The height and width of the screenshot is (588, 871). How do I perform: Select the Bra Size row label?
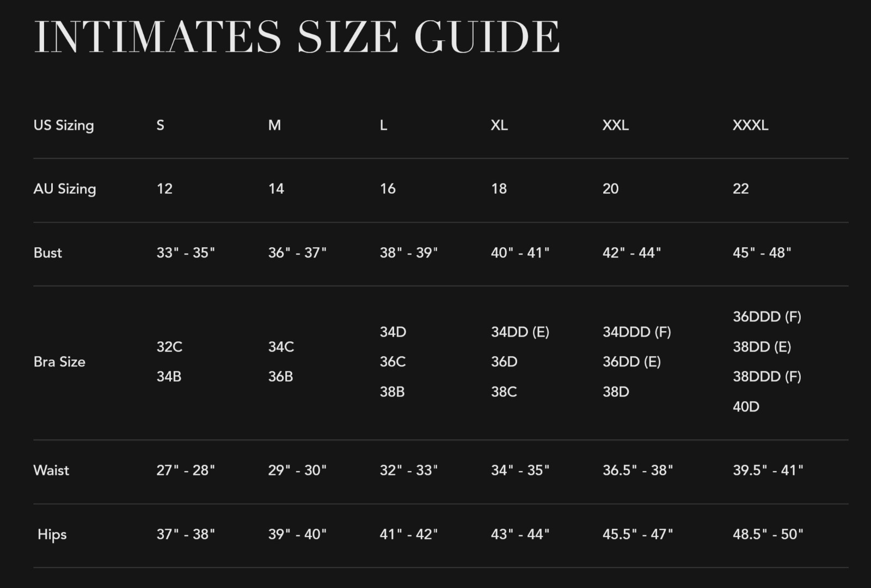tap(59, 362)
